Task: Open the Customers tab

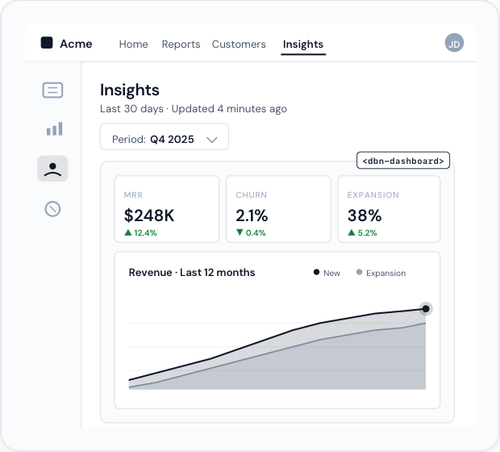Action: pyautogui.click(x=239, y=44)
